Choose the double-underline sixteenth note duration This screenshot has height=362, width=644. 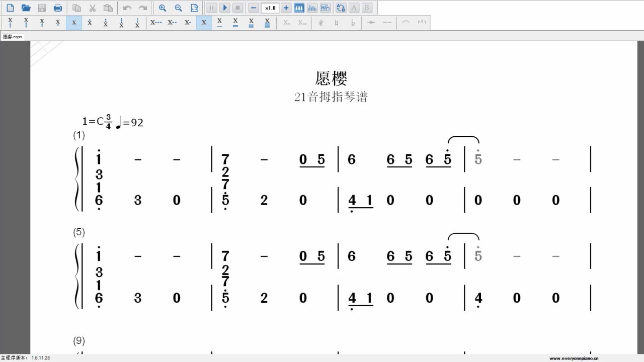[x=235, y=23]
